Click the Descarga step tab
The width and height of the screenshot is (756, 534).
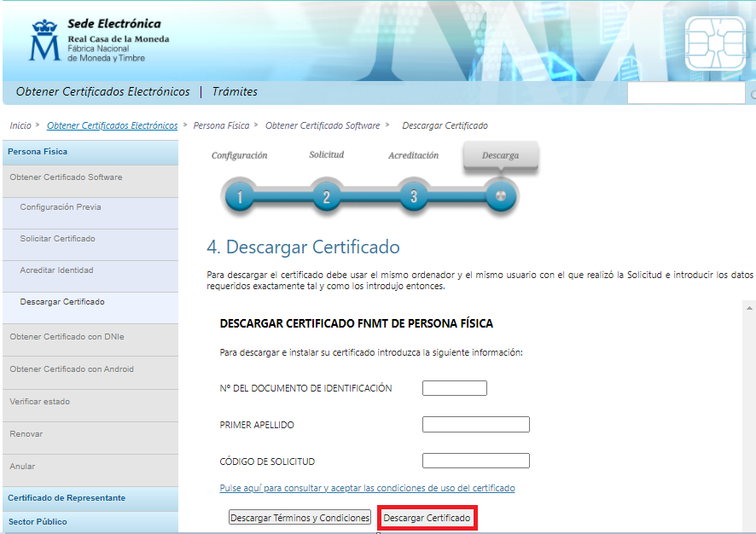[501, 155]
